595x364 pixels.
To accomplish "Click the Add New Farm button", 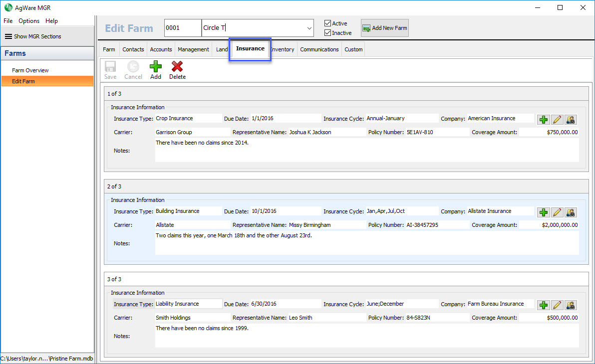I will pyautogui.click(x=385, y=28).
